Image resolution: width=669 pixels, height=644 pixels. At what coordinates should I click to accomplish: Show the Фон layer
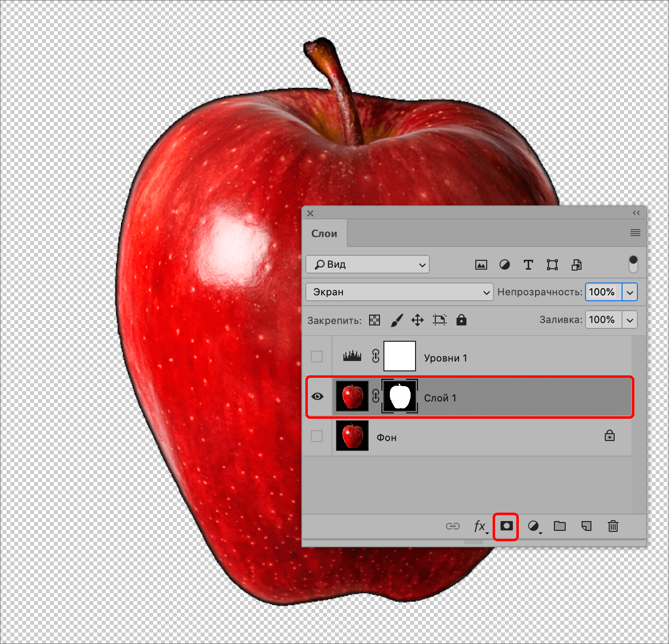317,436
